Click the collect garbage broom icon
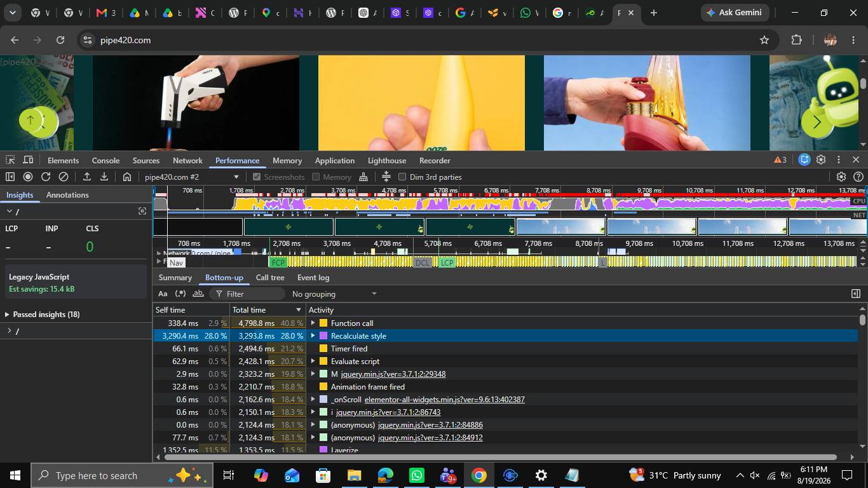The image size is (868, 488). tap(363, 177)
